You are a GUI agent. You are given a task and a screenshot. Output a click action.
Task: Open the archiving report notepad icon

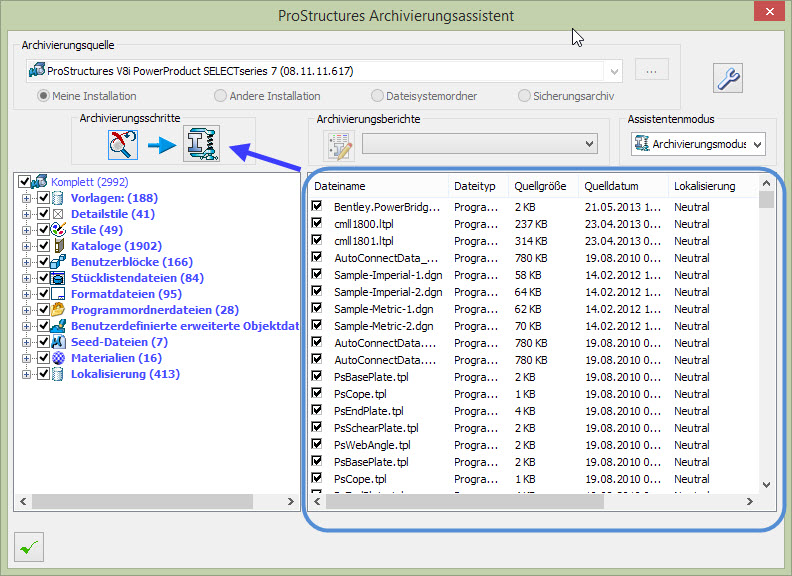[338, 146]
